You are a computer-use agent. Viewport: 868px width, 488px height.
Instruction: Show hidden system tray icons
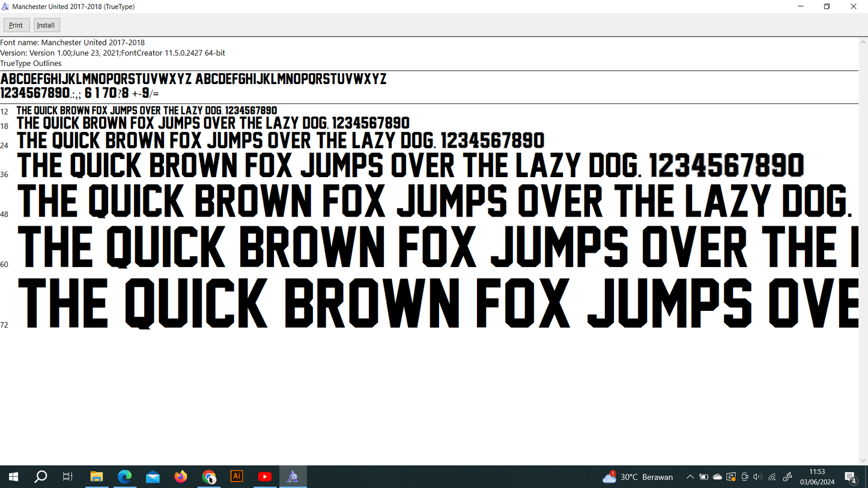[x=690, y=477]
